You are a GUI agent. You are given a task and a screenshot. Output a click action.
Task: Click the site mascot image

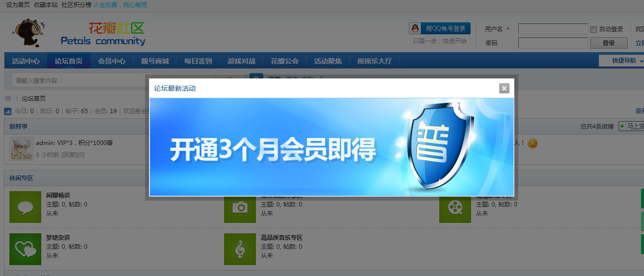pos(29,34)
